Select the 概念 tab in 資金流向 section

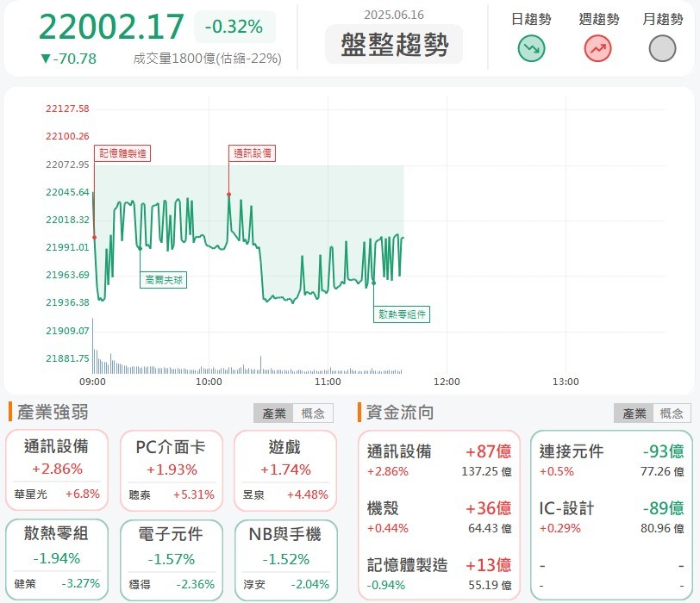672,413
